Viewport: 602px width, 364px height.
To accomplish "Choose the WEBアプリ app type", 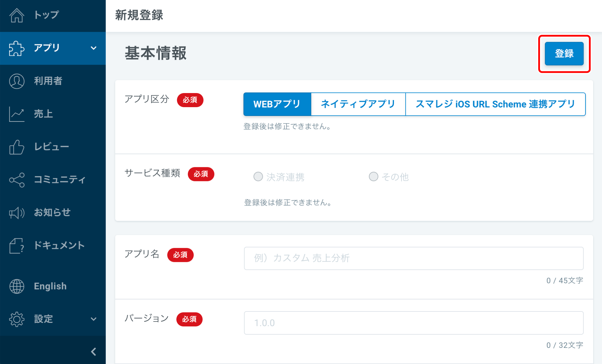I will tap(277, 104).
